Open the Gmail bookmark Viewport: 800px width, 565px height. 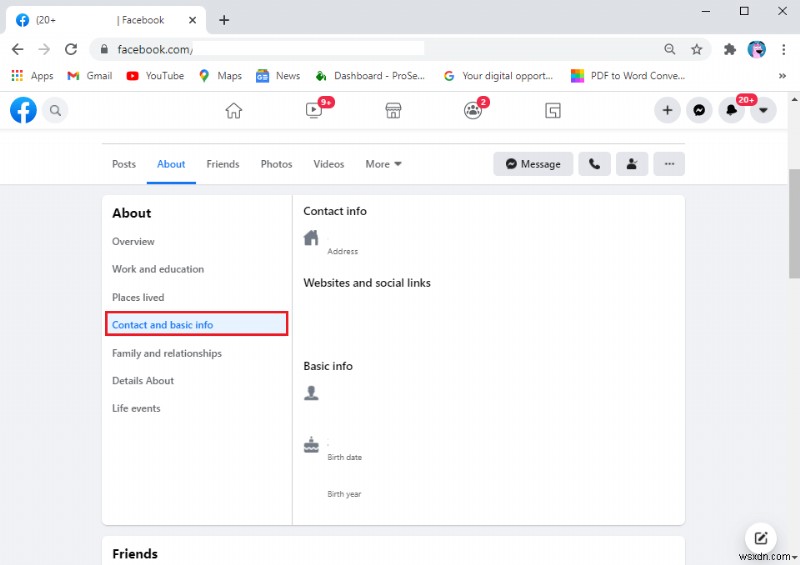click(90, 76)
